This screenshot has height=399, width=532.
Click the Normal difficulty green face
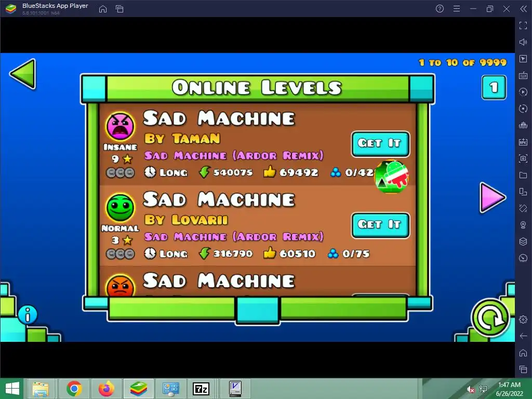[x=120, y=207]
